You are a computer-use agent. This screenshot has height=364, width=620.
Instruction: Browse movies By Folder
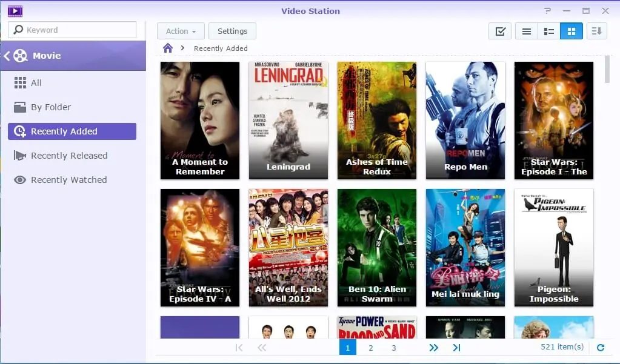(x=50, y=107)
